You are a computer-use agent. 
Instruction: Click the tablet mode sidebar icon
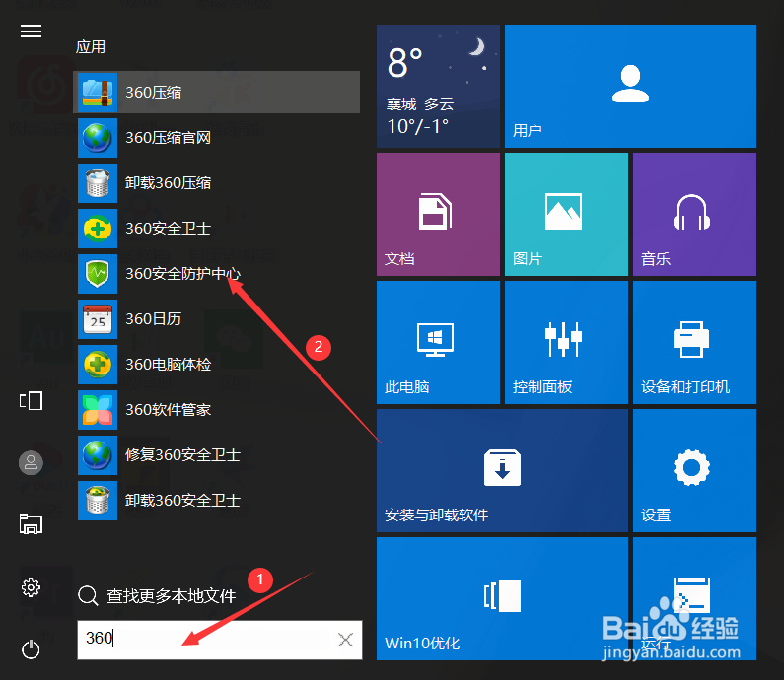[x=31, y=401]
